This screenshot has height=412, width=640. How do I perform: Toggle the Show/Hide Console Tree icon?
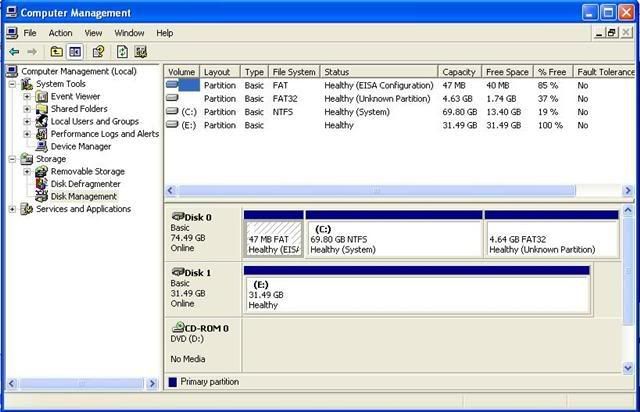(75, 51)
